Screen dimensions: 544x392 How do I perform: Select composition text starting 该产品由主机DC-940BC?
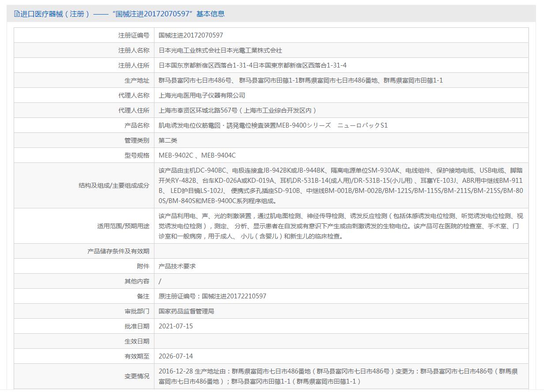pyautogui.click(x=341, y=186)
